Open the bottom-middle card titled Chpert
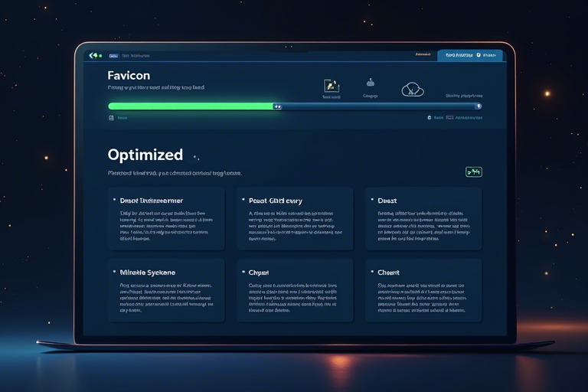The image size is (588, 392). [295, 289]
